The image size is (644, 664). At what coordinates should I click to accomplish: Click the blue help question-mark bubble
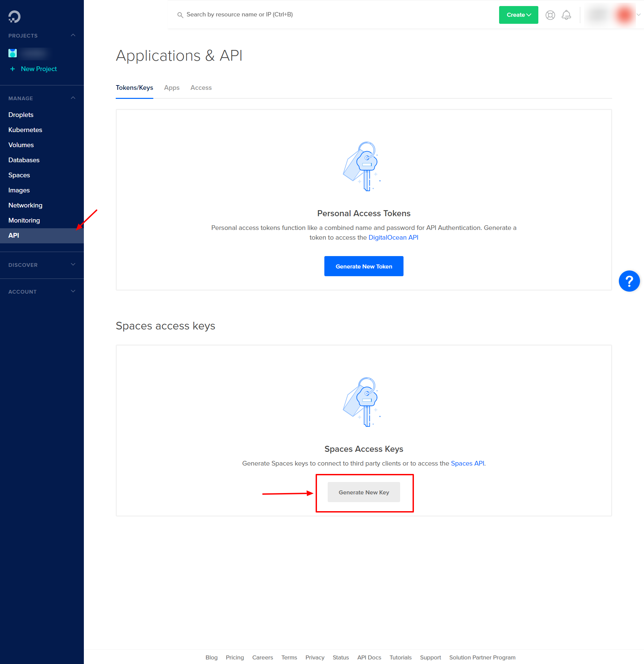pos(629,281)
